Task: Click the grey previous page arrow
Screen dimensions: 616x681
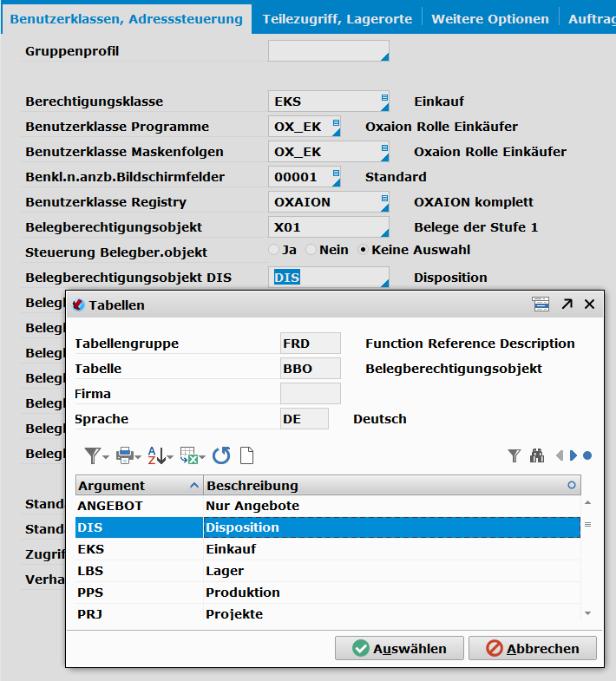Action: tap(560, 455)
